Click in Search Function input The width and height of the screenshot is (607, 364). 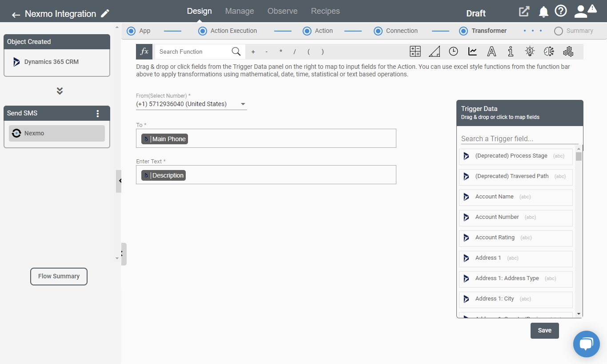193,52
